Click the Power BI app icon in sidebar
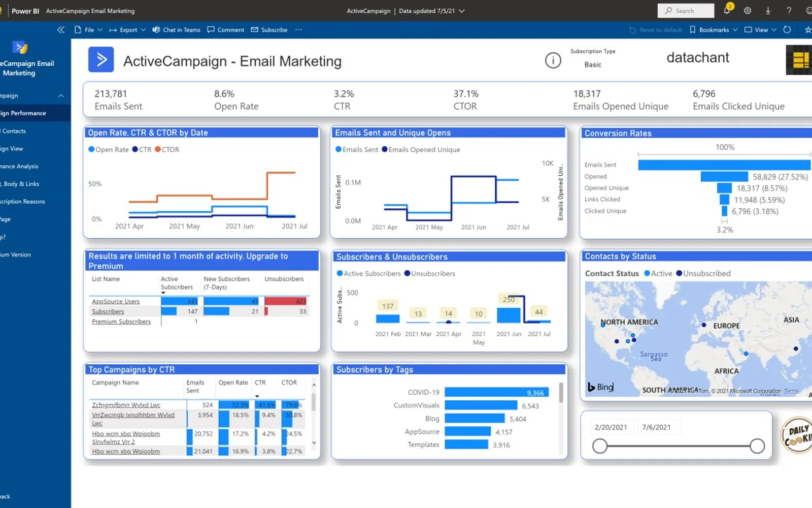This screenshot has width=812, height=508. tap(20, 47)
